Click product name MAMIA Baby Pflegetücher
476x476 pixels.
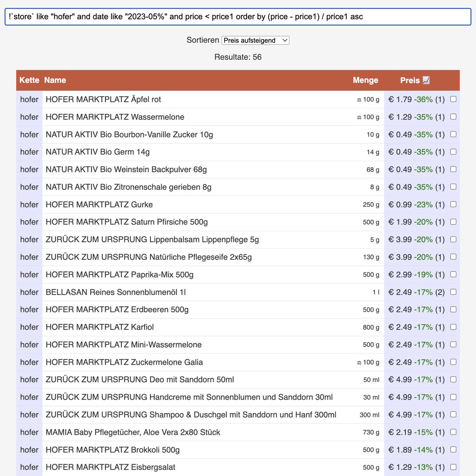[x=133, y=432]
